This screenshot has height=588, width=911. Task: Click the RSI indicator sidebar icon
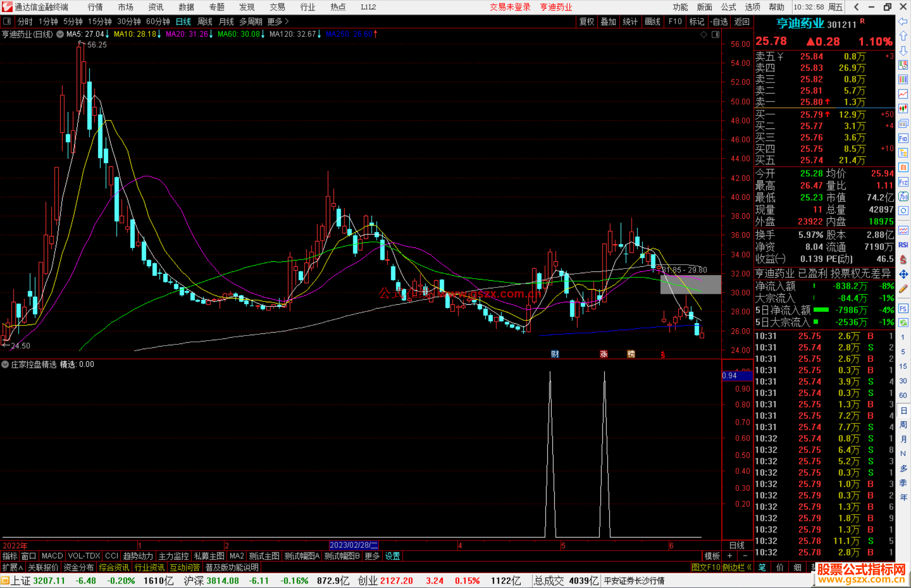903,245
